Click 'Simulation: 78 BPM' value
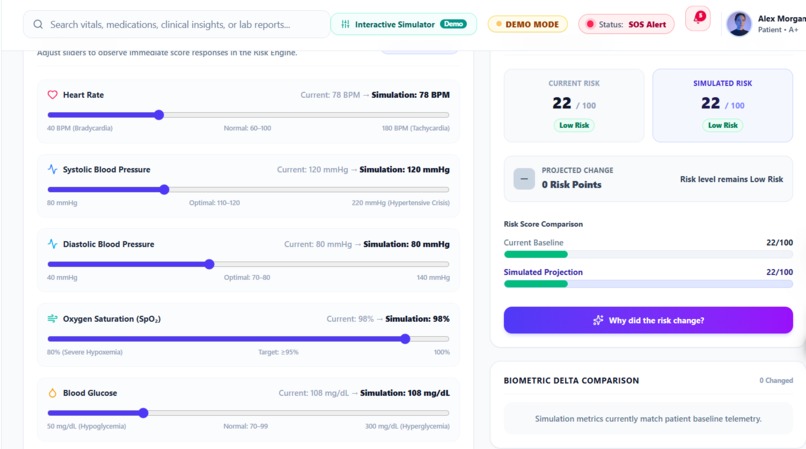 (x=410, y=95)
